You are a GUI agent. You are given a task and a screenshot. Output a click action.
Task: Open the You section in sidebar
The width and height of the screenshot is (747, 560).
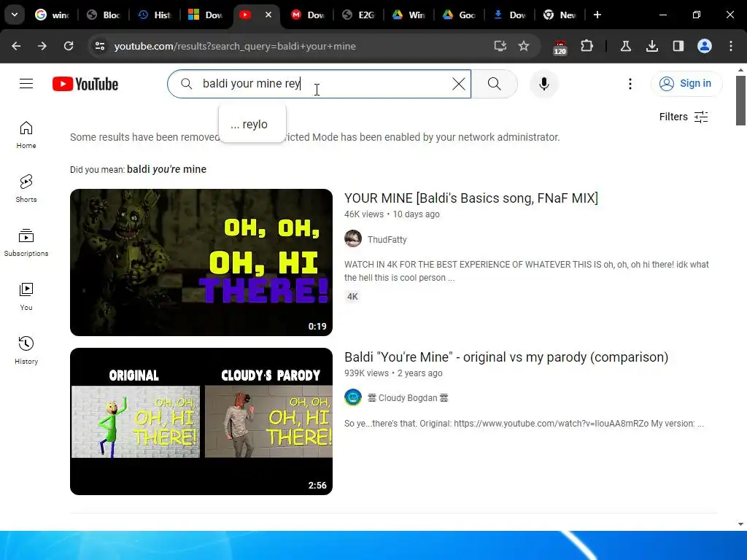[x=26, y=296]
